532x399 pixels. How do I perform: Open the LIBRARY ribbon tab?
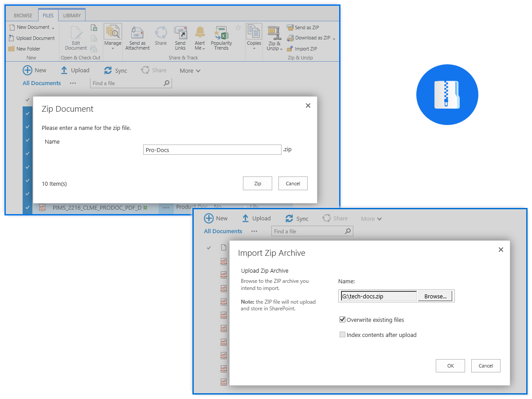coord(72,16)
